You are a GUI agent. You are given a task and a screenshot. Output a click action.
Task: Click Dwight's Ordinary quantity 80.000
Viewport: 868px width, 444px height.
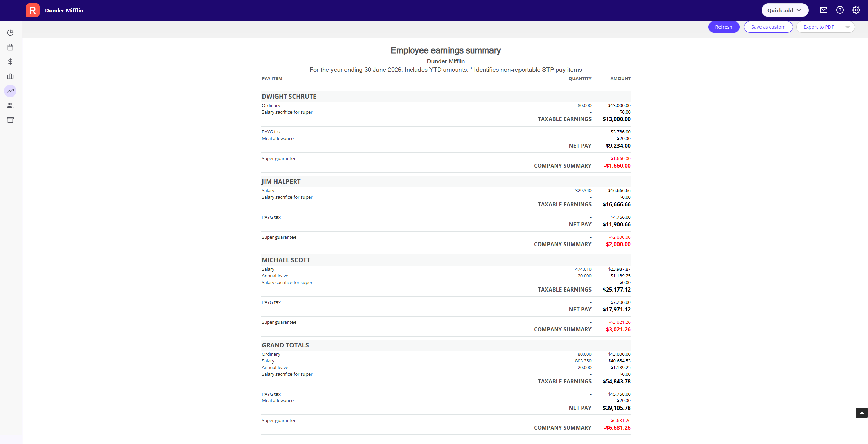pos(585,106)
